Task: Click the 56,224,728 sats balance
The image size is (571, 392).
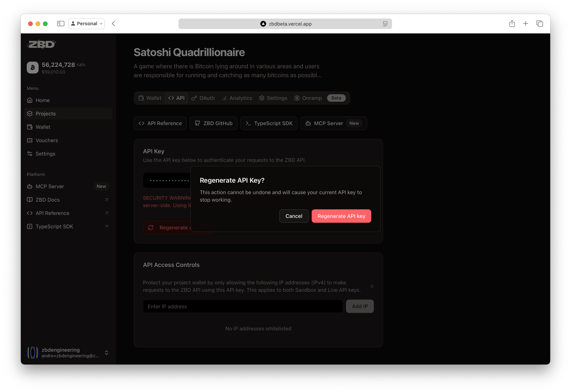Action: click(x=63, y=65)
